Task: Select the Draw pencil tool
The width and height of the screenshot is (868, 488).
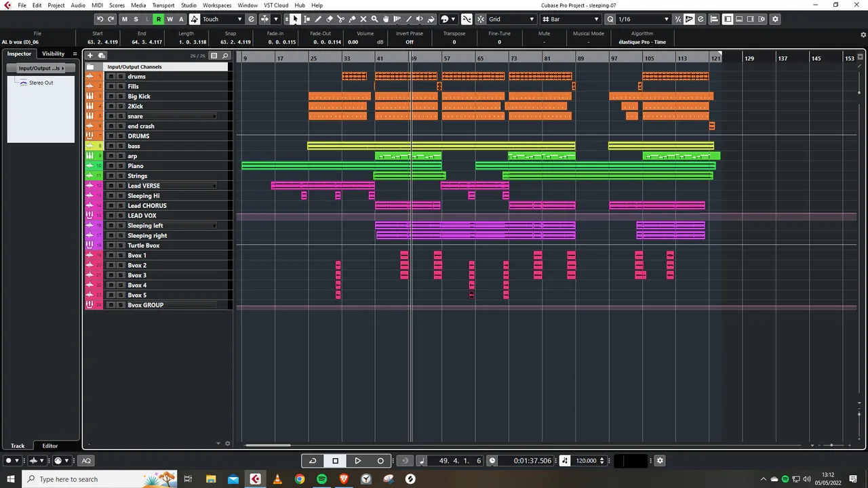Action: (318, 19)
